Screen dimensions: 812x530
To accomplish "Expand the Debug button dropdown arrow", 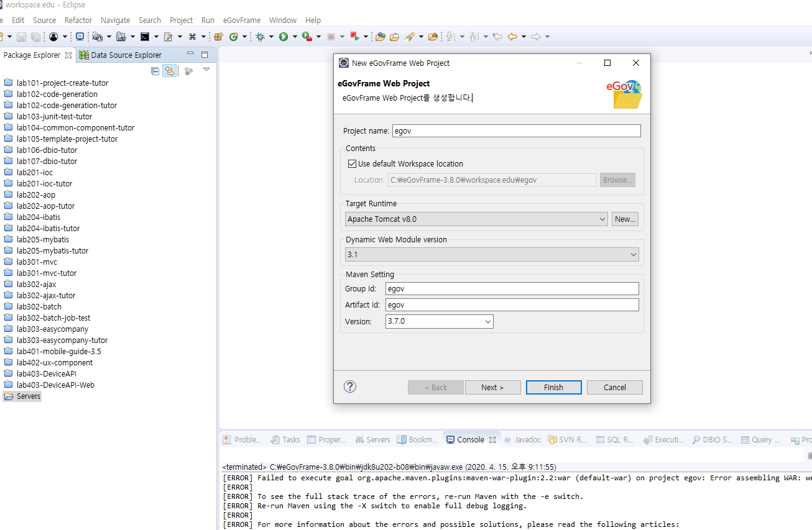I will 271,37.
